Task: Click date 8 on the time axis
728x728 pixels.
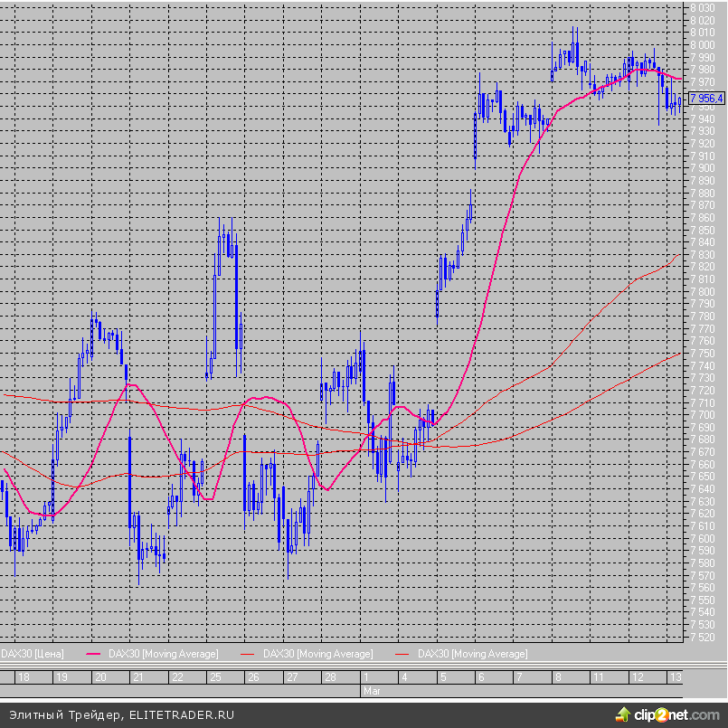Action: point(558,677)
